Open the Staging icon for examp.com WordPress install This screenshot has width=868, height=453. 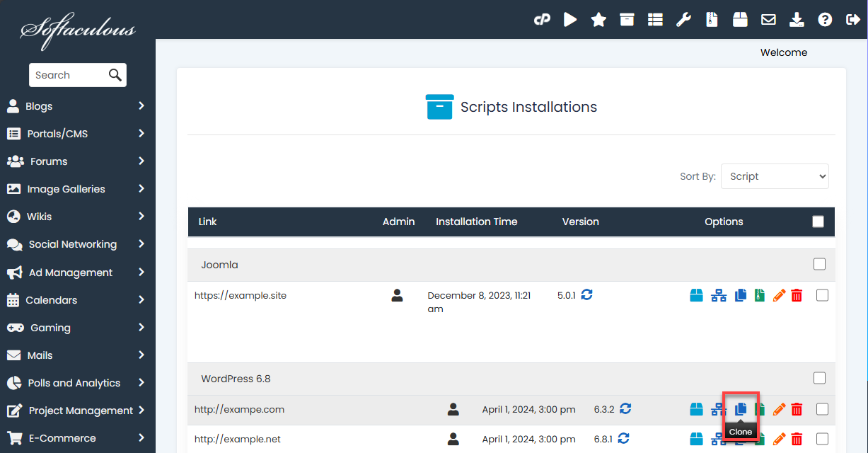pyautogui.click(x=718, y=409)
